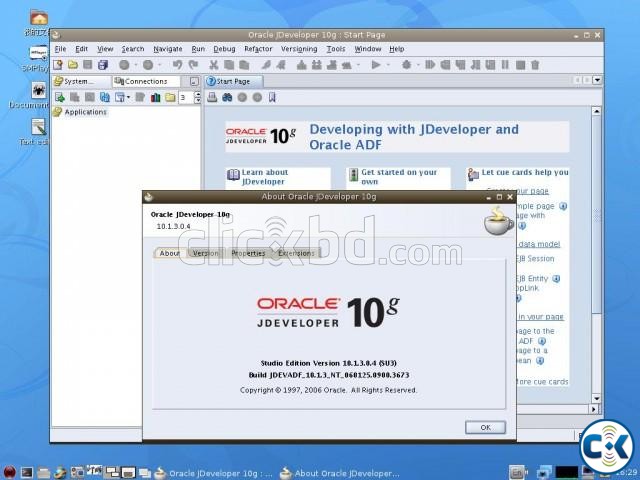This screenshot has height=480, width=640.
Task: Click the up arrow of Start Page scrollbar
Action: click(596, 111)
